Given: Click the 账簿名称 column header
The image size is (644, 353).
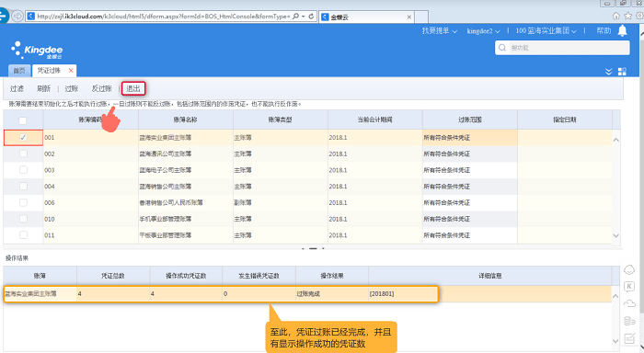Looking at the screenshot, I should point(185,120).
